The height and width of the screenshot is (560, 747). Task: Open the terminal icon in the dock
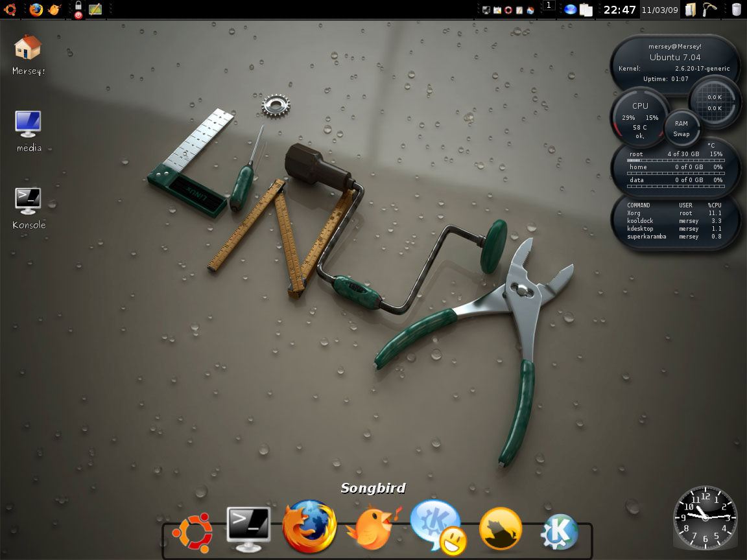pos(248,528)
